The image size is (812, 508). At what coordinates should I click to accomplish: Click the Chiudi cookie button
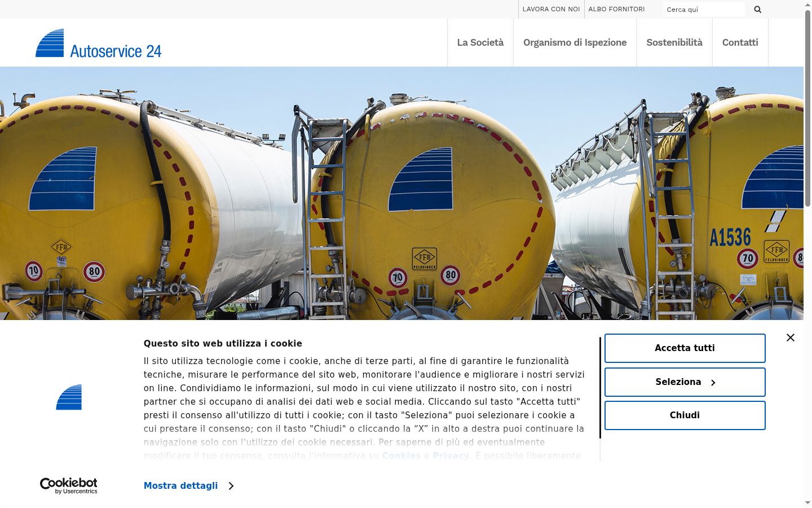685,415
